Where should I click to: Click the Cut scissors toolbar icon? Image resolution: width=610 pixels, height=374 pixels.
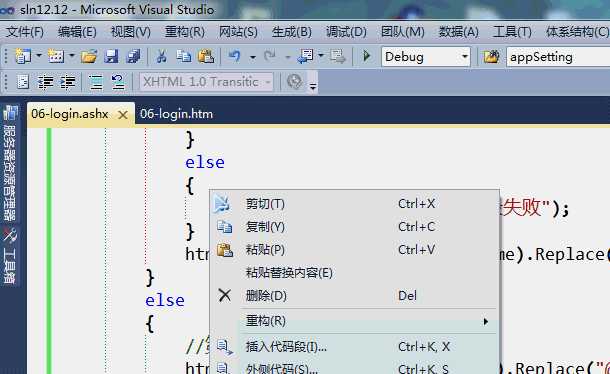161,57
